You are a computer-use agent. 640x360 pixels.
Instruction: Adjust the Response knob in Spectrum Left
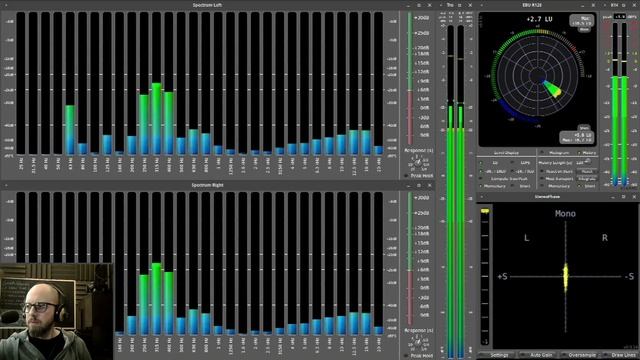pyautogui.click(x=418, y=163)
